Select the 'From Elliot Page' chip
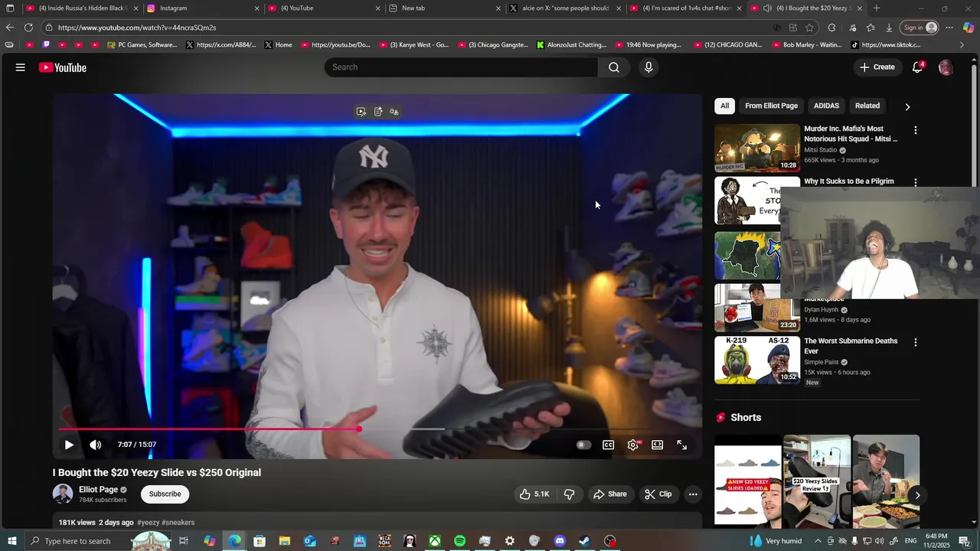Screen dimensions: 980x551 771,106
